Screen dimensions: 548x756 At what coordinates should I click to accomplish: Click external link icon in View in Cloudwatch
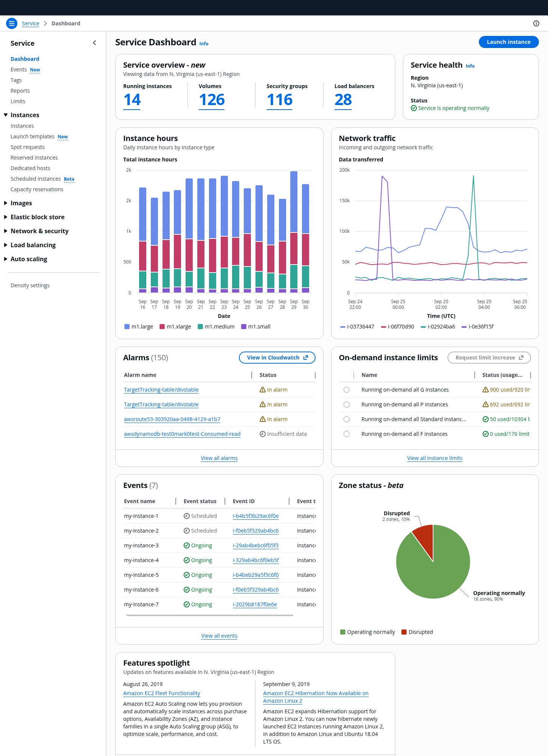click(x=306, y=358)
